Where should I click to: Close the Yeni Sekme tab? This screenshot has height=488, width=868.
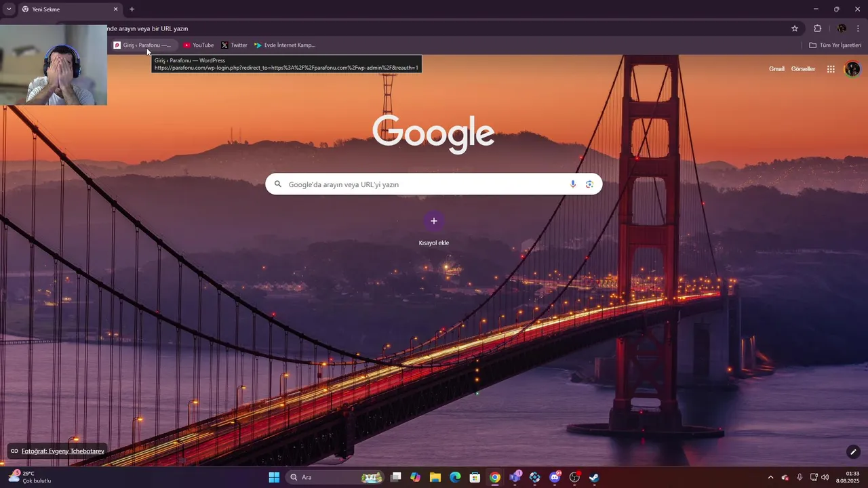(x=115, y=9)
